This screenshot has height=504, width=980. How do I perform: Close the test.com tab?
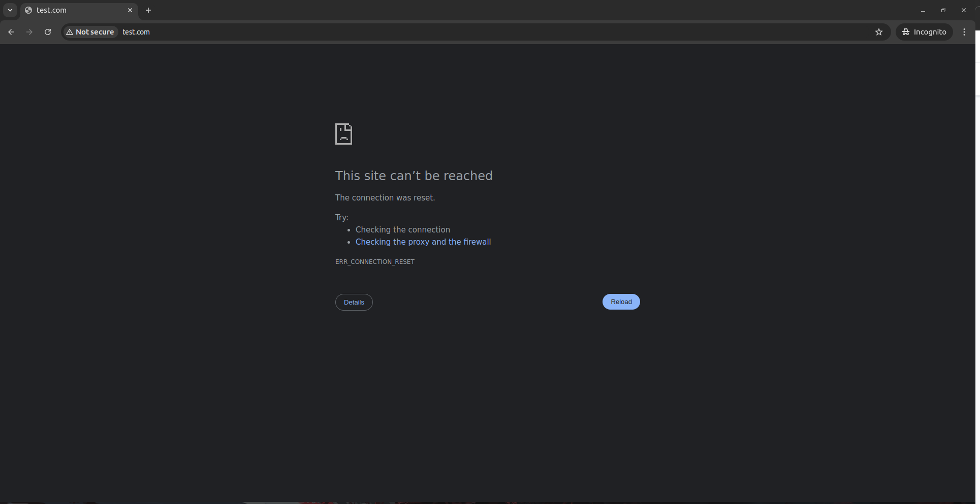point(130,10)
